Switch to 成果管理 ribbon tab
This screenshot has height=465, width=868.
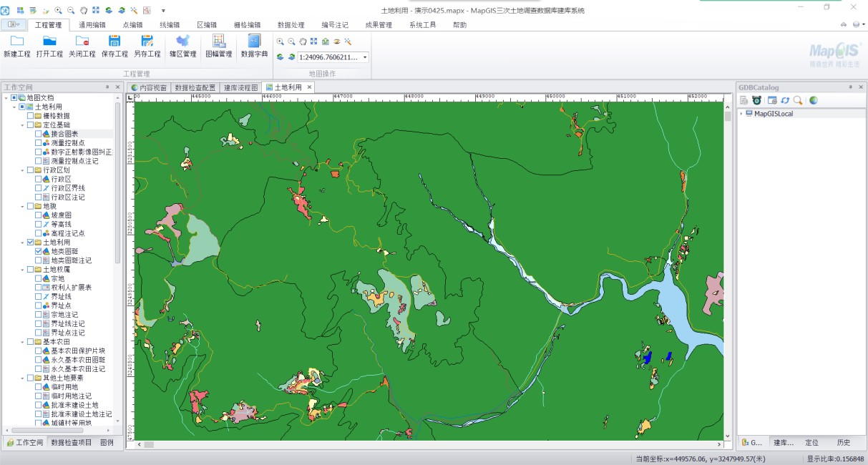(x=379, y=24)
